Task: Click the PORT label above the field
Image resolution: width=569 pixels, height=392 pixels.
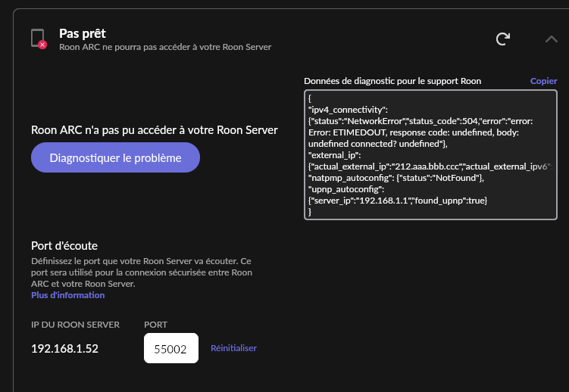Action: click(x=155, y=325)
